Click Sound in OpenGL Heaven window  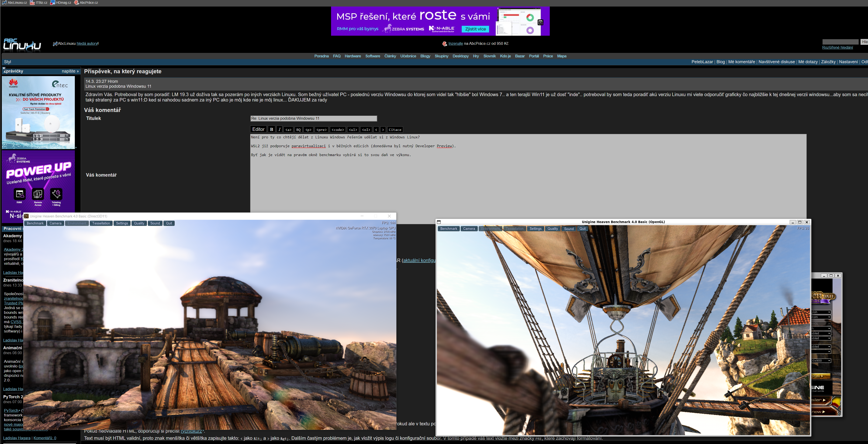(569, 229)
